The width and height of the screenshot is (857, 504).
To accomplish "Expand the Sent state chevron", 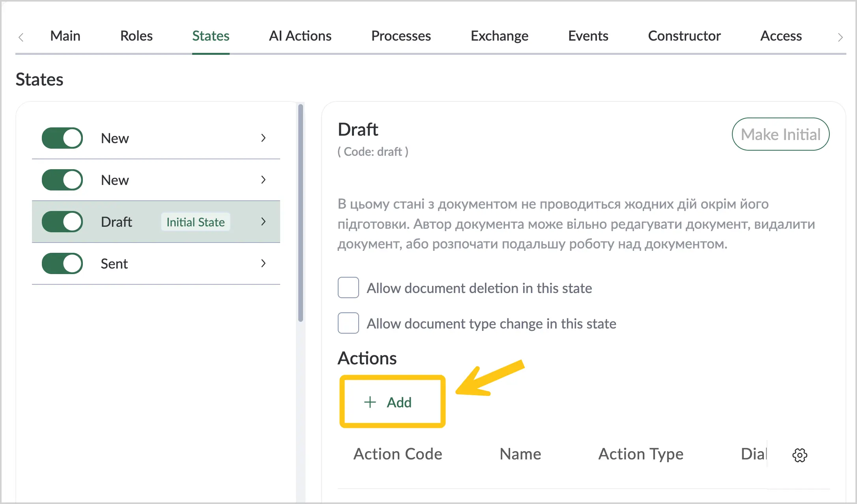I will click(263, 263).
